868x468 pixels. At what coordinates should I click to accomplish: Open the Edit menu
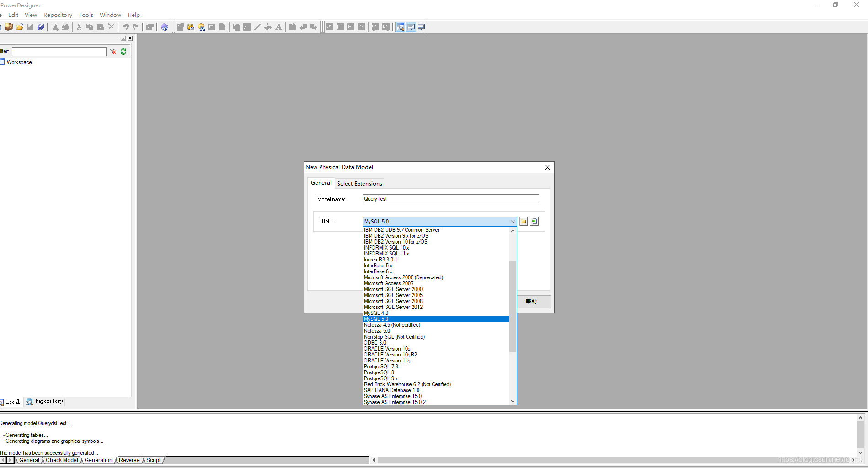coord(13,15)
